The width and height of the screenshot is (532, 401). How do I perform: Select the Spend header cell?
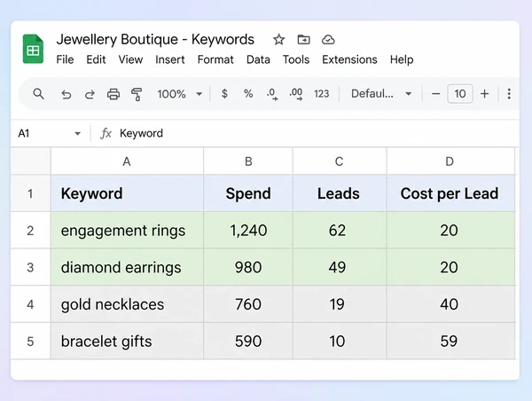[x=248, y=193]
